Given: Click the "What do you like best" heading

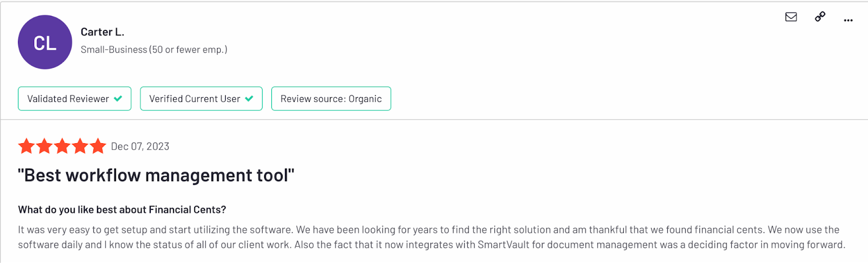Looking at the screenshot, I should 122,210.
